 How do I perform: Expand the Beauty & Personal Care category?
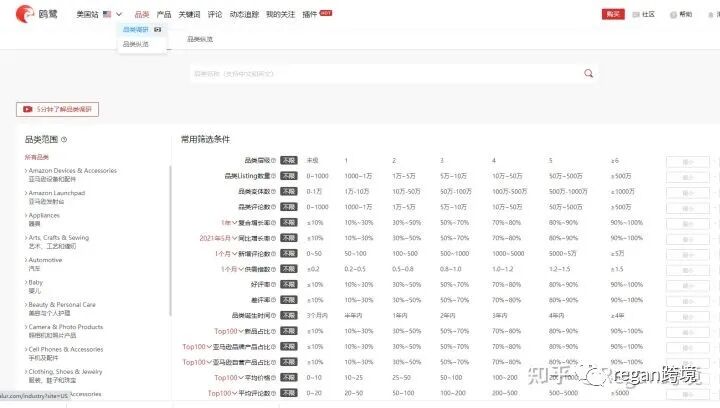tap(26, 305)
